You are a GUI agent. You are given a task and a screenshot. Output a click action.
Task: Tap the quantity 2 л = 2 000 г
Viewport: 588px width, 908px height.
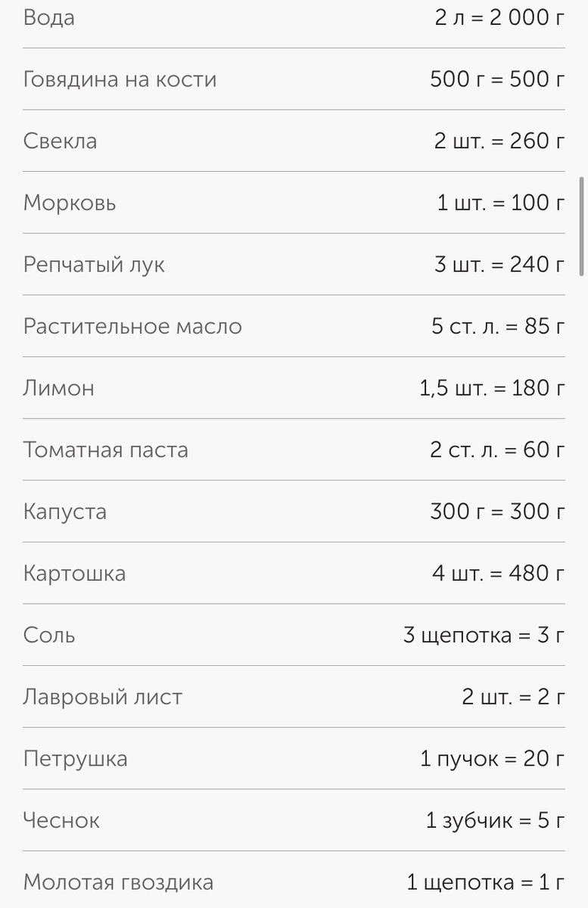pos(499,17)
